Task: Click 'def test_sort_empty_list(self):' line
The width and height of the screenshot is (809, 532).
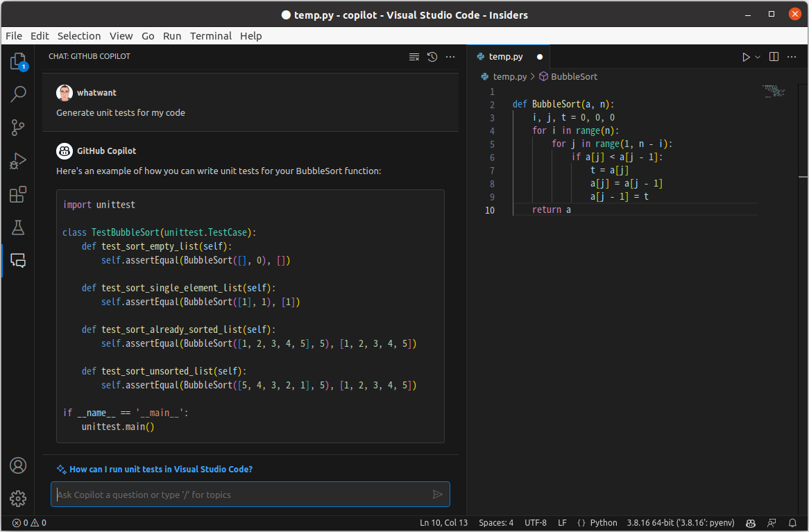Action: pyautogui.click(x=157, y=246)
